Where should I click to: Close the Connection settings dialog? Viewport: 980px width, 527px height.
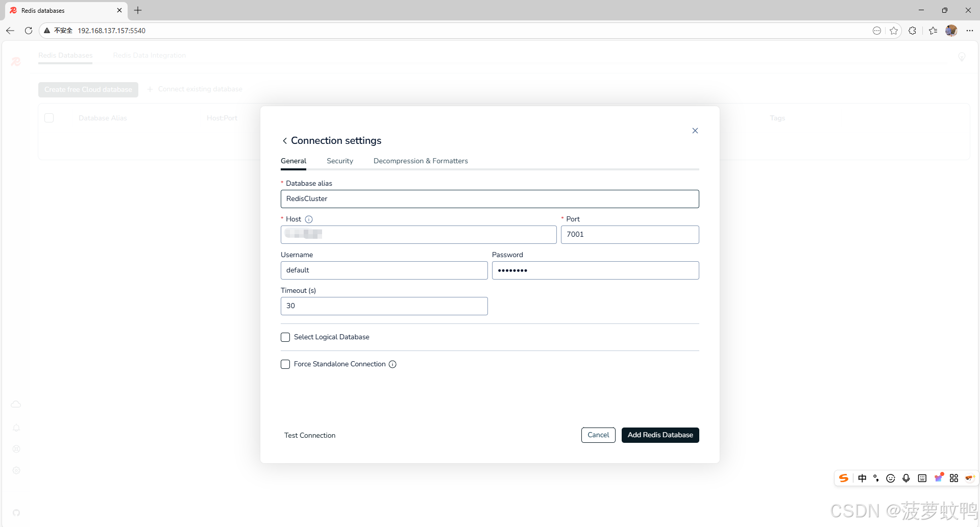(695, 131)
